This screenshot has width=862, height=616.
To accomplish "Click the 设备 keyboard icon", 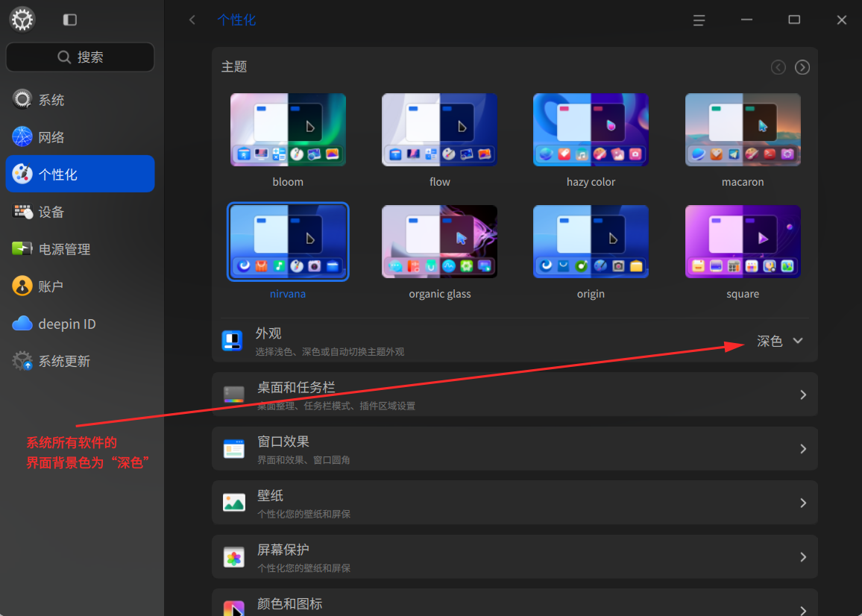I will [x=22, y=212].
